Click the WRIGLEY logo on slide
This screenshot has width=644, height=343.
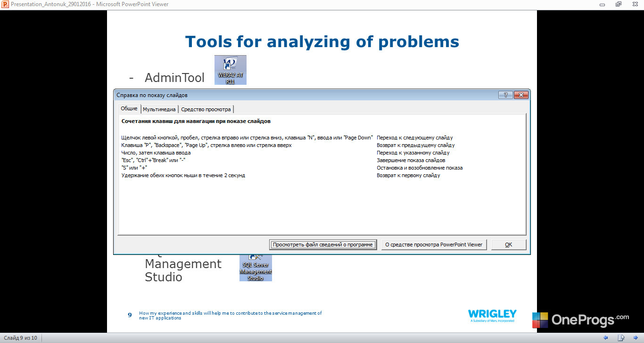coord(492,316)
